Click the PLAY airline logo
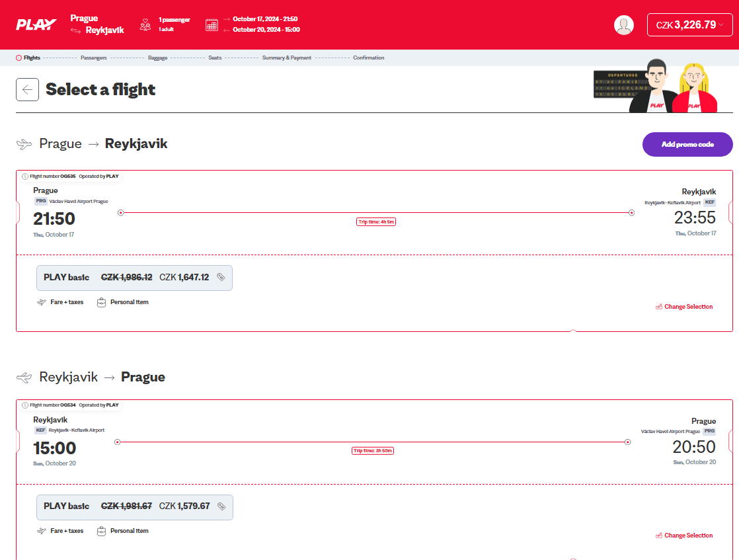Viewport: 739px width, 560px height. point(36,24)
